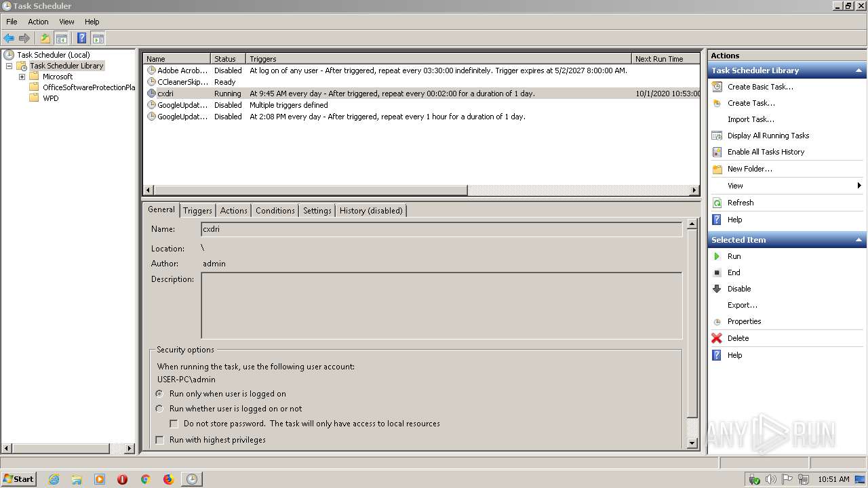Click the Disable down-arrow icon

pos(717,289)
